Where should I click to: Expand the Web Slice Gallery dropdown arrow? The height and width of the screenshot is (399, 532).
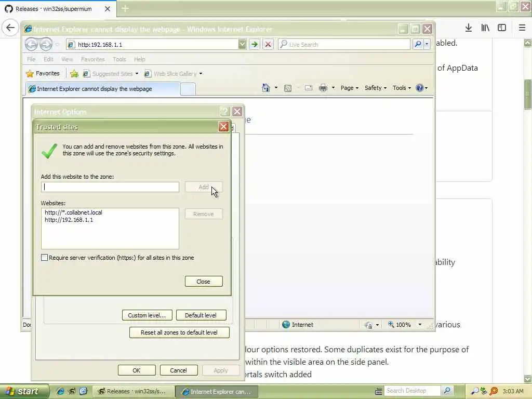click(x=201, y=74)
